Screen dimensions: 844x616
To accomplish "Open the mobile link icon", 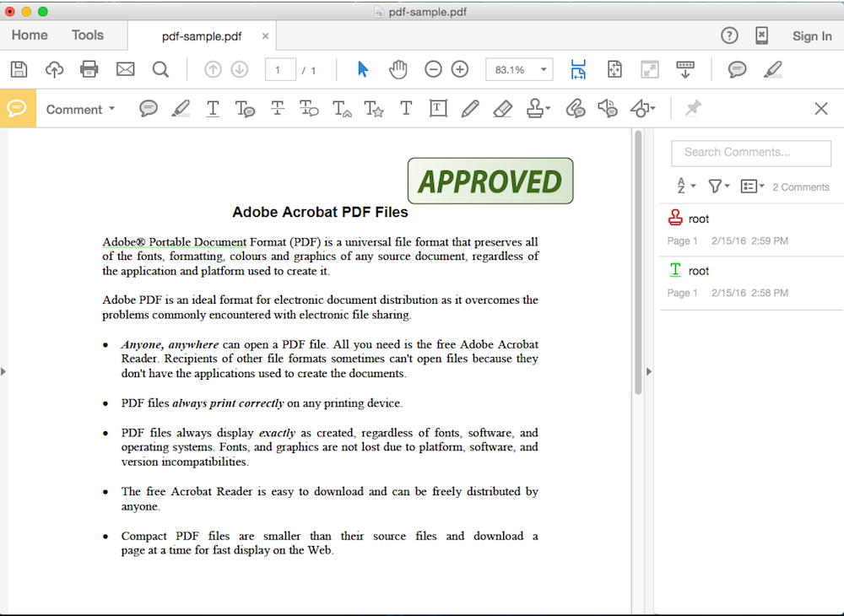I will pyautogui.click(x=761, y=35).
